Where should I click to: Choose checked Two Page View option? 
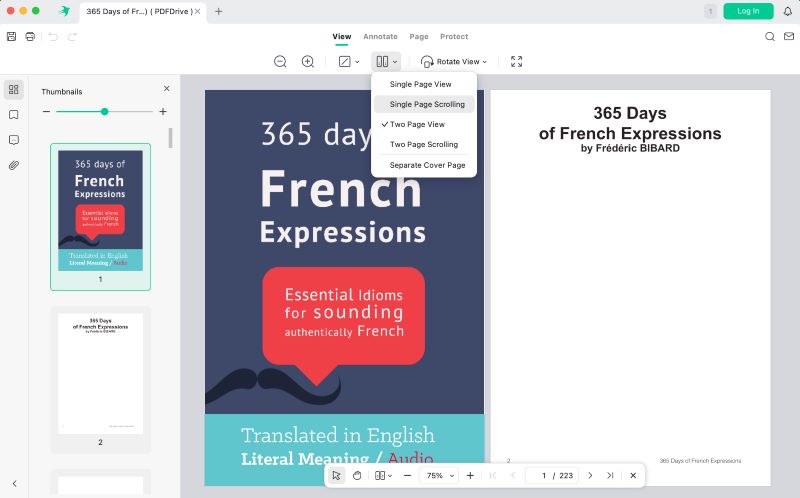[x=424, y=124]
